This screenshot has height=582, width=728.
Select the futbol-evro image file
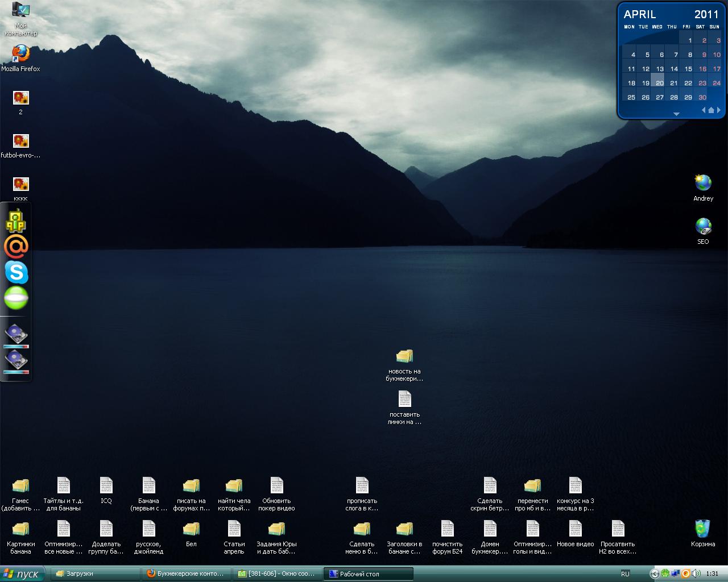pyautogui.click(x=21, y=140)
